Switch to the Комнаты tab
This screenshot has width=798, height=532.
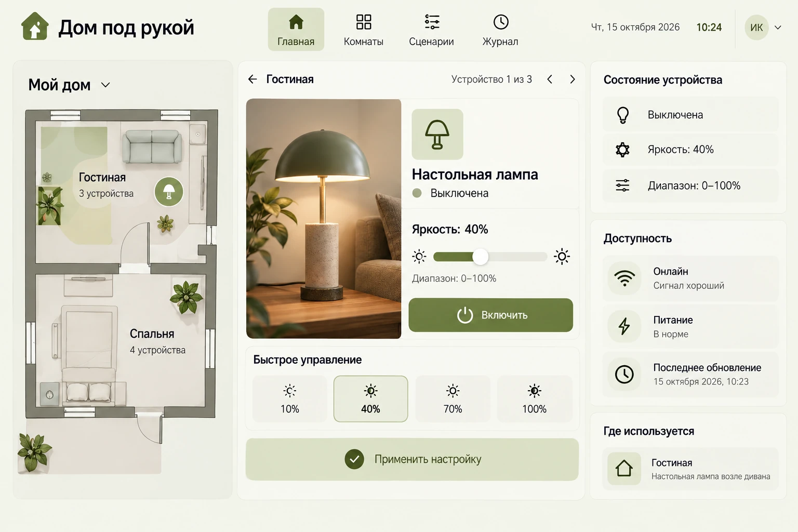[364, 30]
